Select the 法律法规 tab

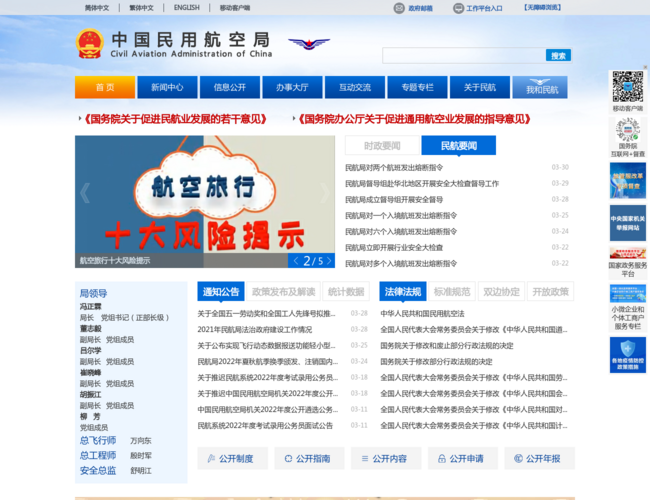pos(403,292)
